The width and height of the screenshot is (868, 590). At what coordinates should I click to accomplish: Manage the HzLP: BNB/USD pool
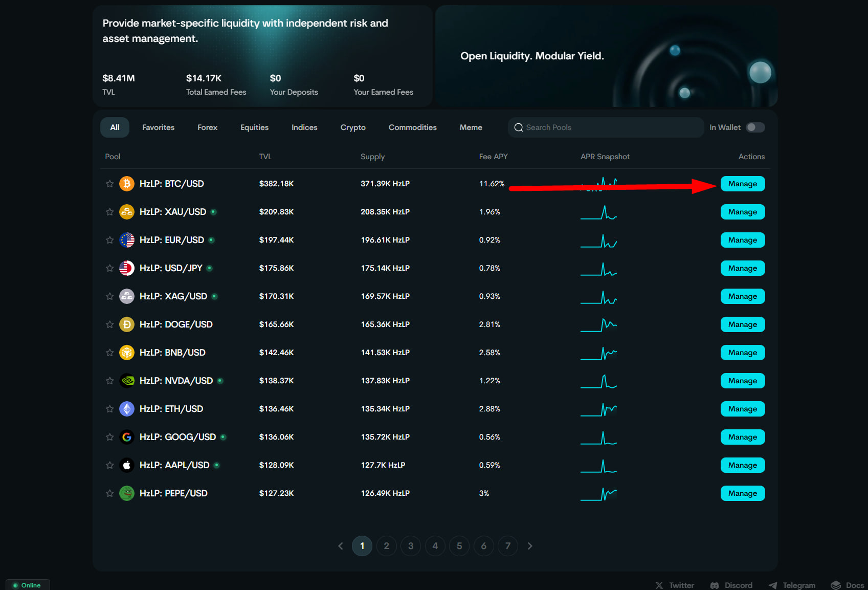[x=743, y=353]
